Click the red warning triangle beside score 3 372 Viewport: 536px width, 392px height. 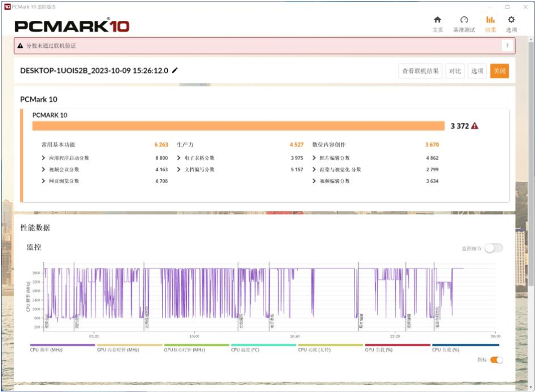[475, 126]
